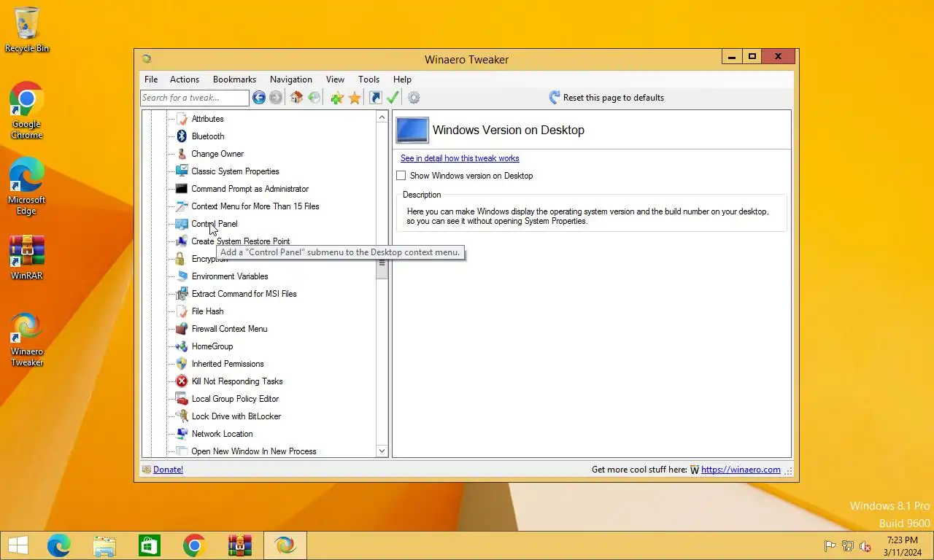934x560 pixels.
Task: Go back with the blue arrow button
Action: click(x=259, y=98)
